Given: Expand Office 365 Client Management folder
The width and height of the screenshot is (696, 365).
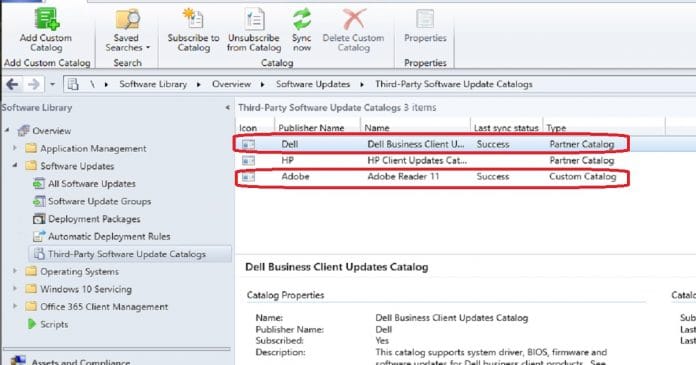Looking at the screenshot, I should coord(15,306).
